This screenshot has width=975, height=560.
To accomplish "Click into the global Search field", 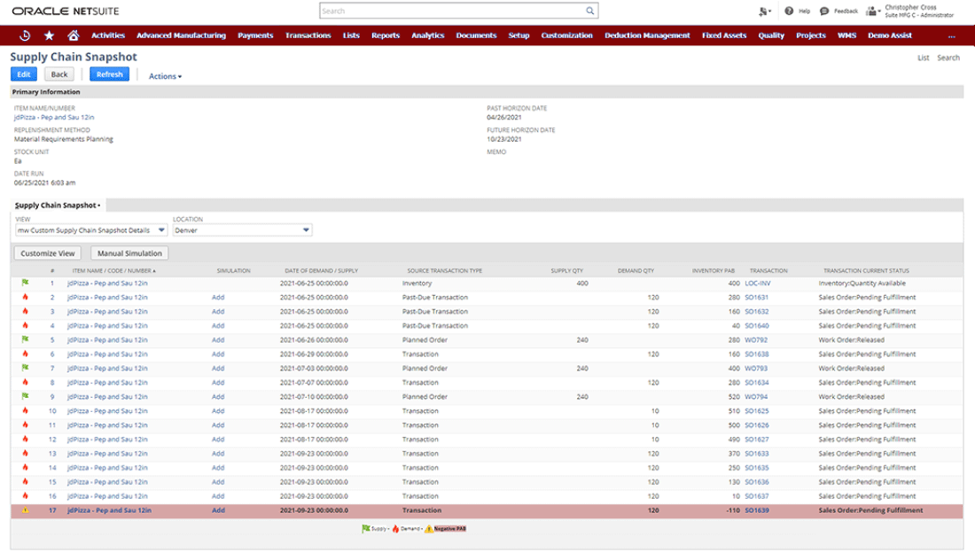I will pyautogui.click(x=452, y=12).
